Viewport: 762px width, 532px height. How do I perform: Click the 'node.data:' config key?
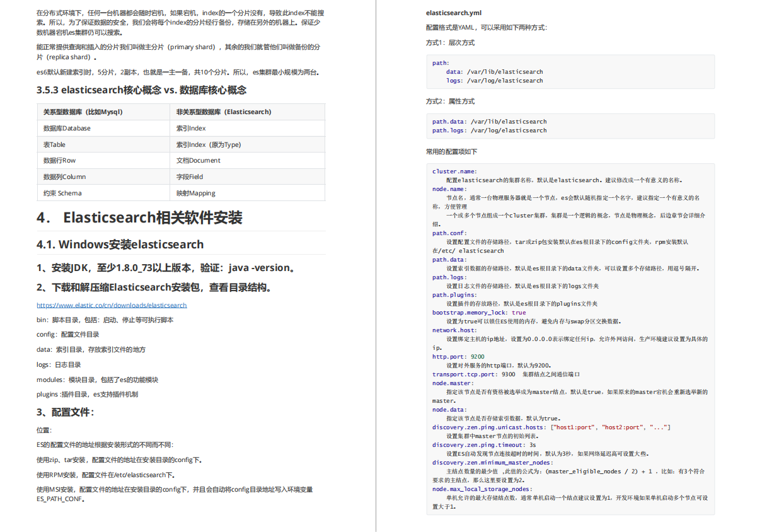(x=449, y=410)
